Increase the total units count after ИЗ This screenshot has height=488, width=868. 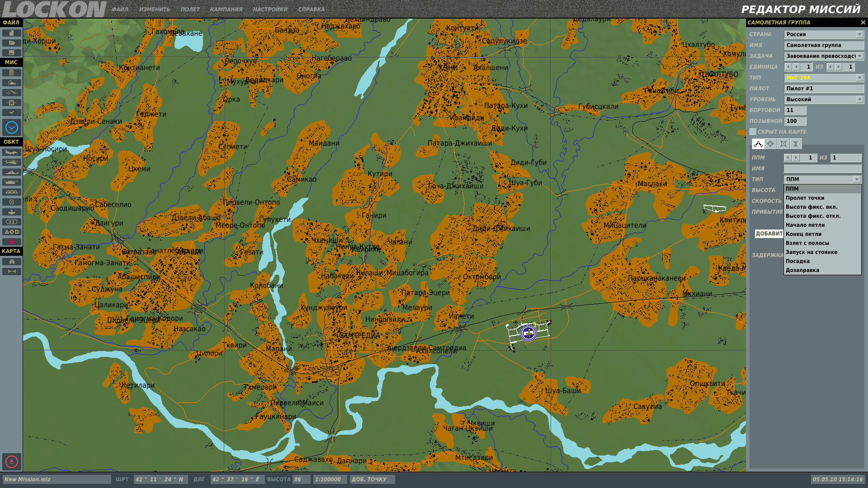pos(839,67)
